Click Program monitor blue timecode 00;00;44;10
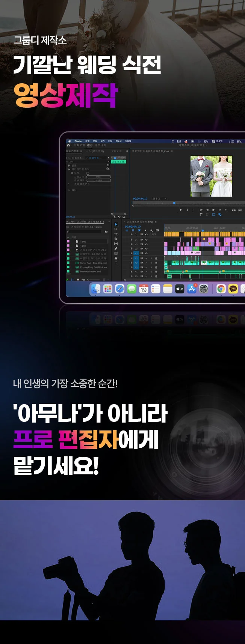The image size is (245, 644). [140, 199]
